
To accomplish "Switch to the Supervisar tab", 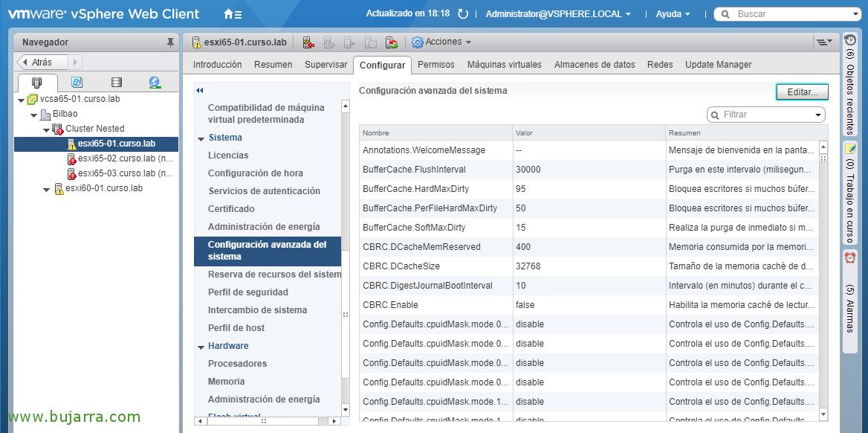I will (x=326, y=65).
